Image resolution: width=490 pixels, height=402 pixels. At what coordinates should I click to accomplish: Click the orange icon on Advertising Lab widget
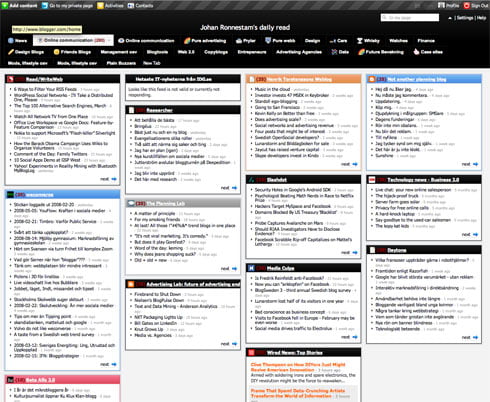[131, 284]
